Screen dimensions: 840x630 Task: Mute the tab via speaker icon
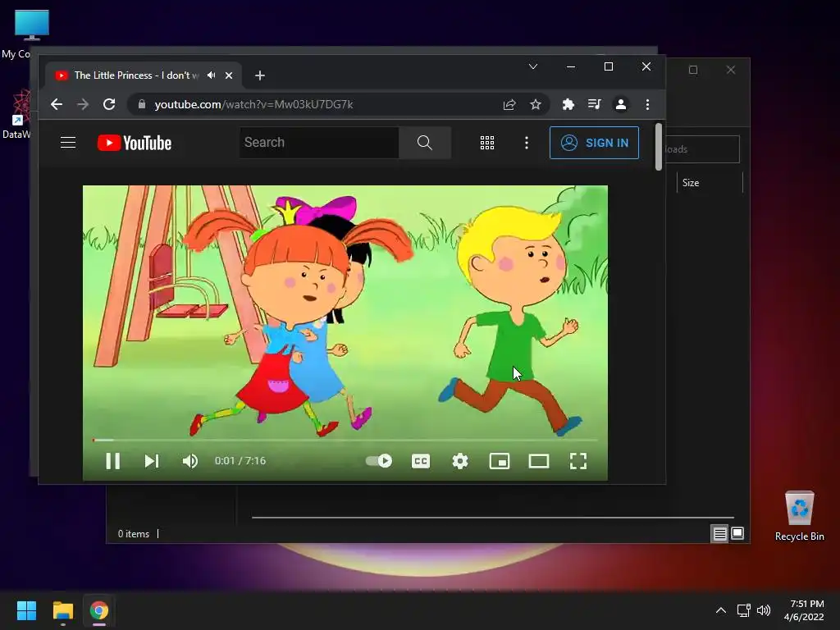click(212, 75)
